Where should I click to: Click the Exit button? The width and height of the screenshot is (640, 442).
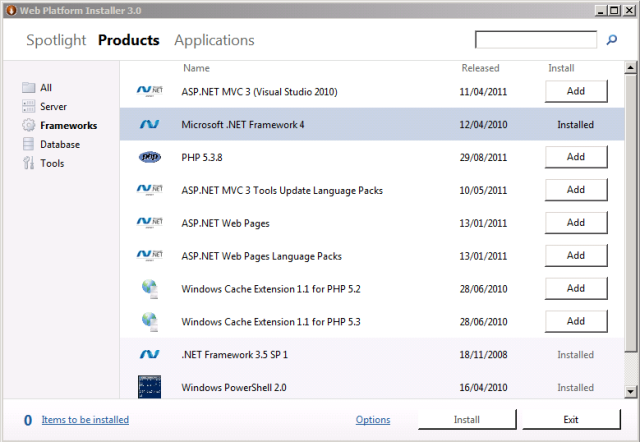(570, 420)
